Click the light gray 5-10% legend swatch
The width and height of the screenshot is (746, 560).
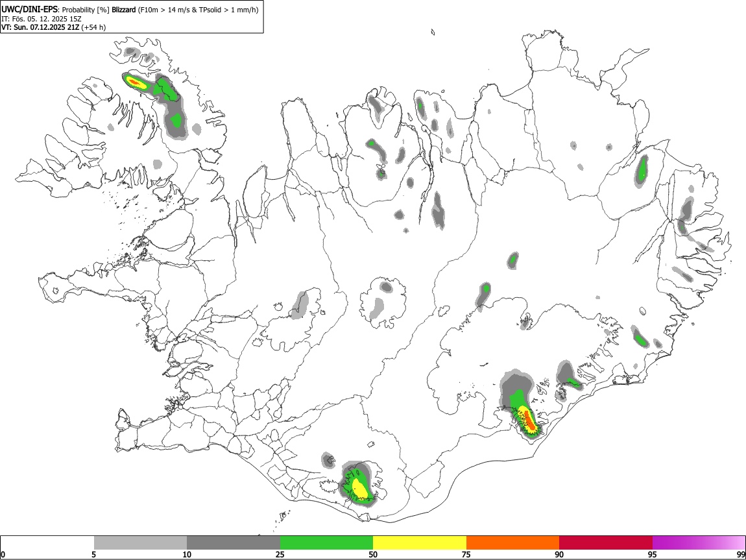(x=140, y=543)
